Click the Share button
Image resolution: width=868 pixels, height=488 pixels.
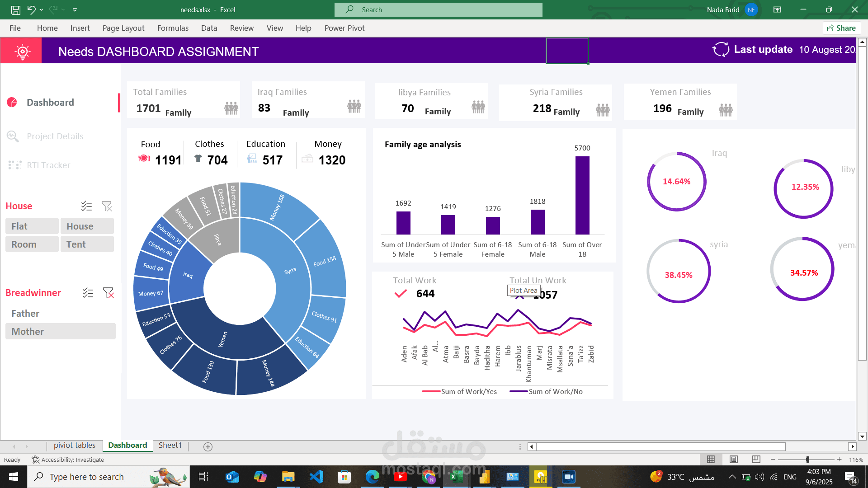[841, 28]
